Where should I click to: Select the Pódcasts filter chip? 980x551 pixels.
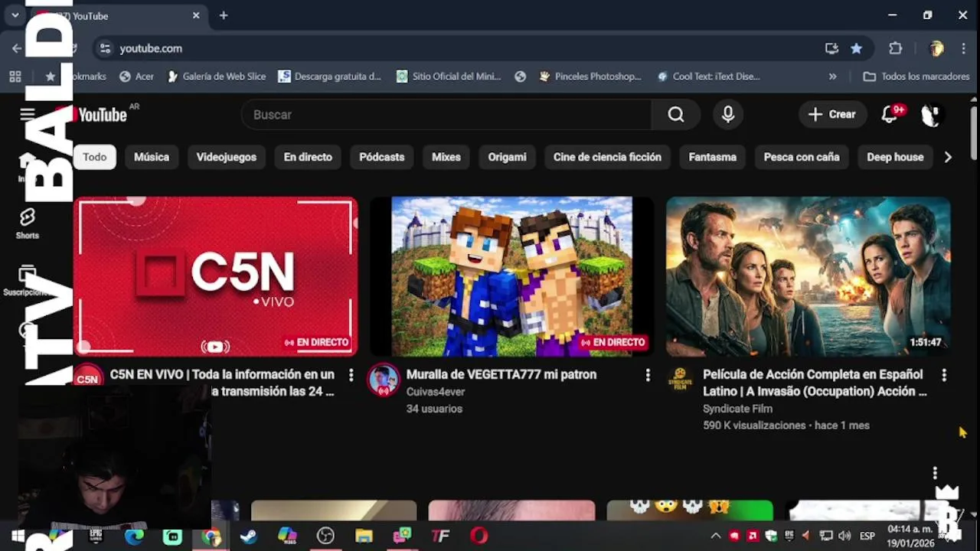coord(382,157)
